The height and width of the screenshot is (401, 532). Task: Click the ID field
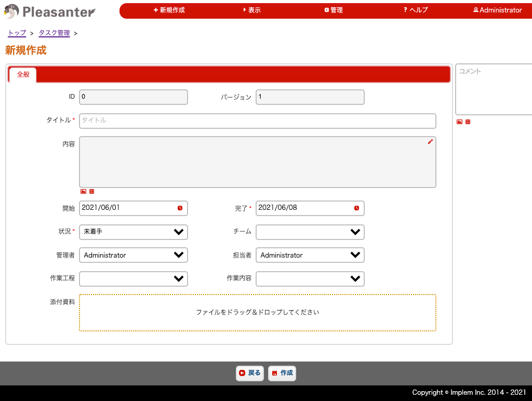(134, 97)
